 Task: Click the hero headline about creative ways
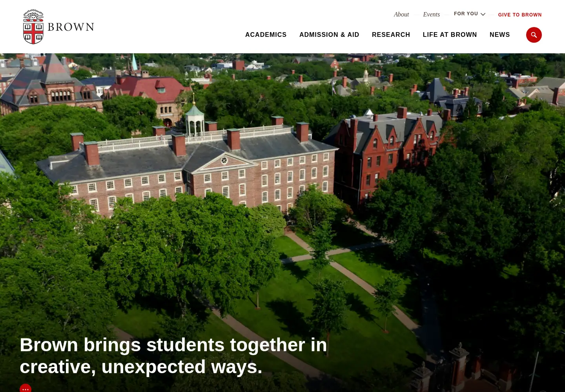tap(173, 356)
